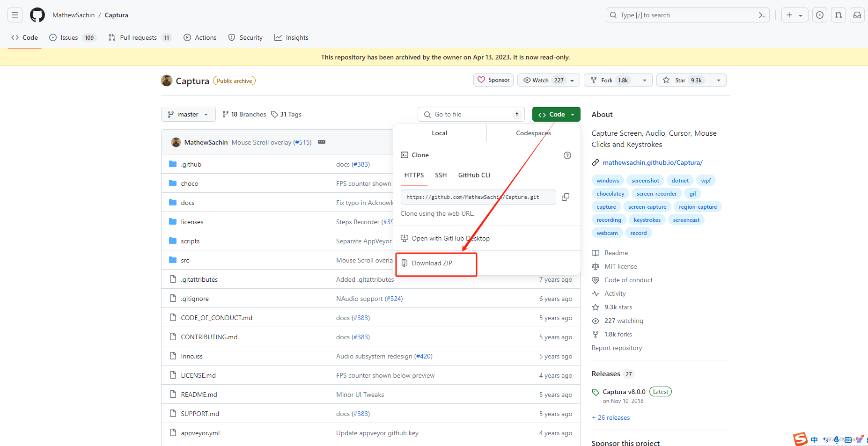Open the README.md file
Viewport: 868px width, 446px height.
click(x=199, y=395)
